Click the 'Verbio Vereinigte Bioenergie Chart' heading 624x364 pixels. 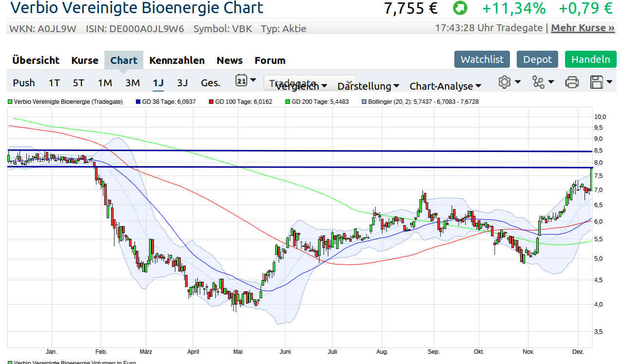pyautogui.click(x=137, y=8)
